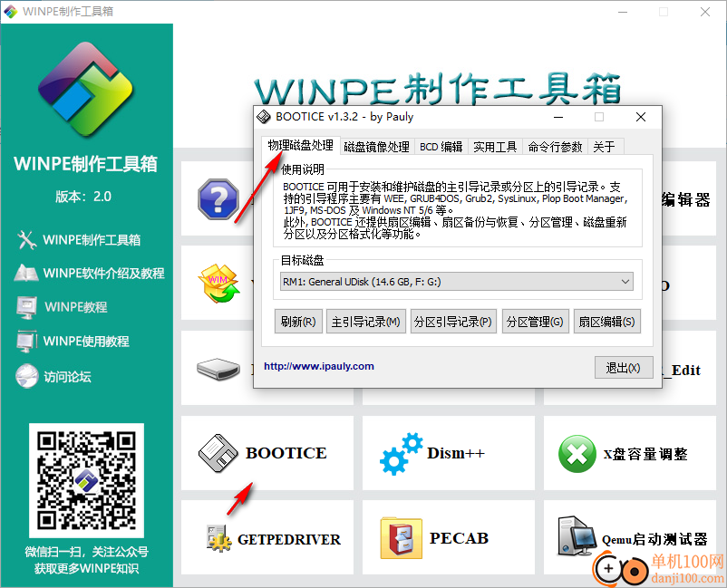Open the 访问论坛 sidebar link

tap(67, 377)
